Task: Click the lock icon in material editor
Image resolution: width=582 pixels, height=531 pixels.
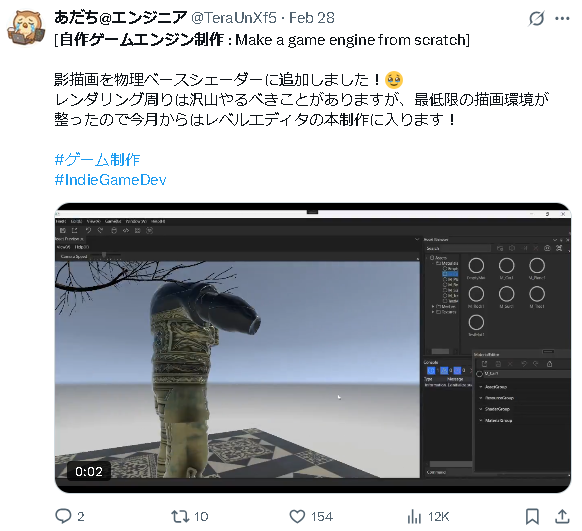Action: click(550, 364)
